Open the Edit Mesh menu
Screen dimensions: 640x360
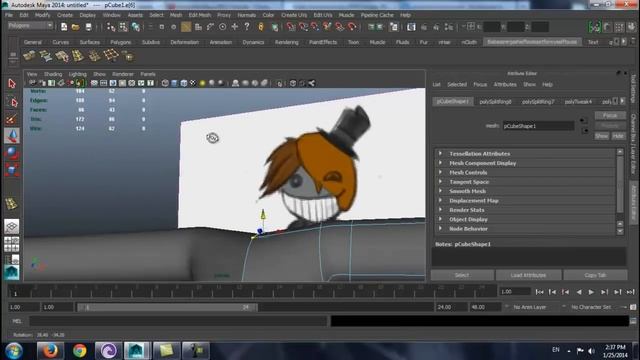tap(200, 15)
